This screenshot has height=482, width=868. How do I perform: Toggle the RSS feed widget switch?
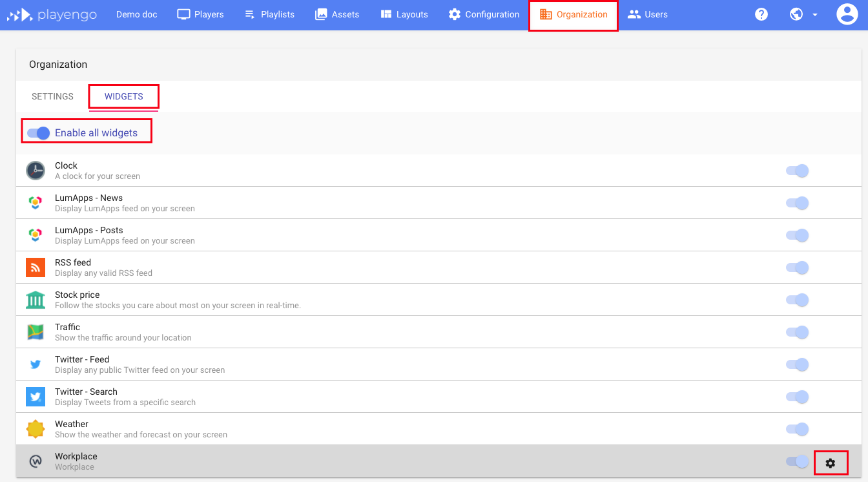tap(797, 267)
